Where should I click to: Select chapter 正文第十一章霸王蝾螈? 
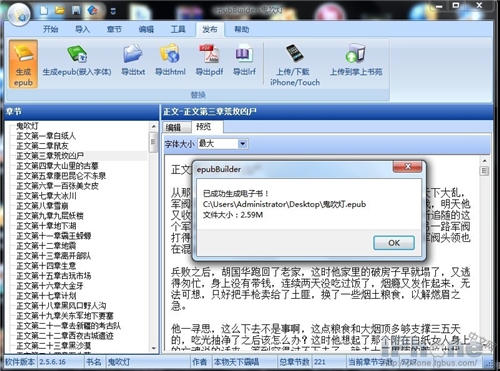pyautogui.click(x=53, y=236)
